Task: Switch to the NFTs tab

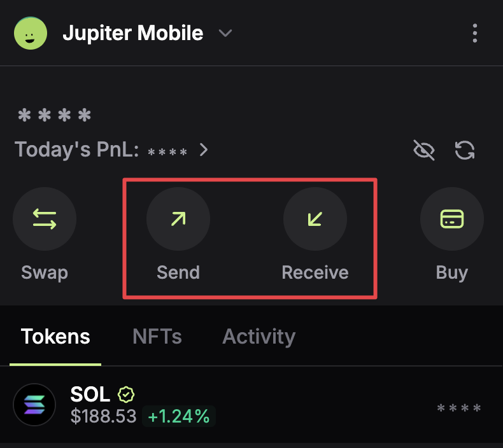Action: (157, 337)
